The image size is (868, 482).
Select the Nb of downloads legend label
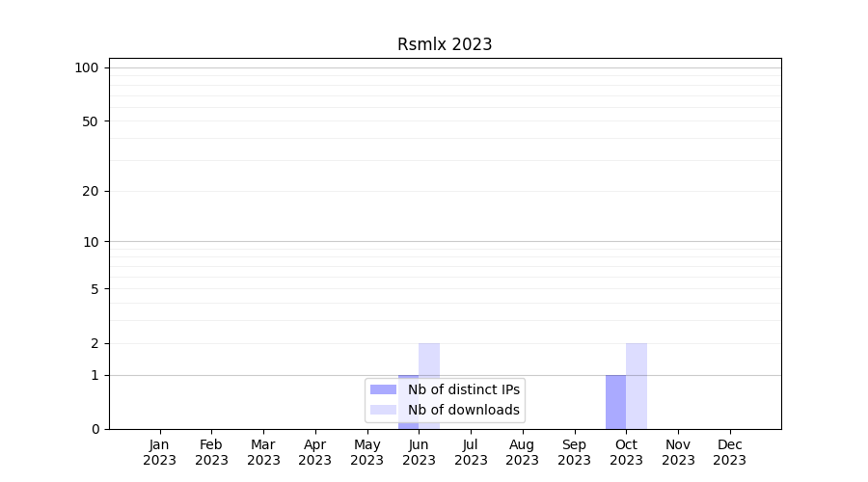464,410
